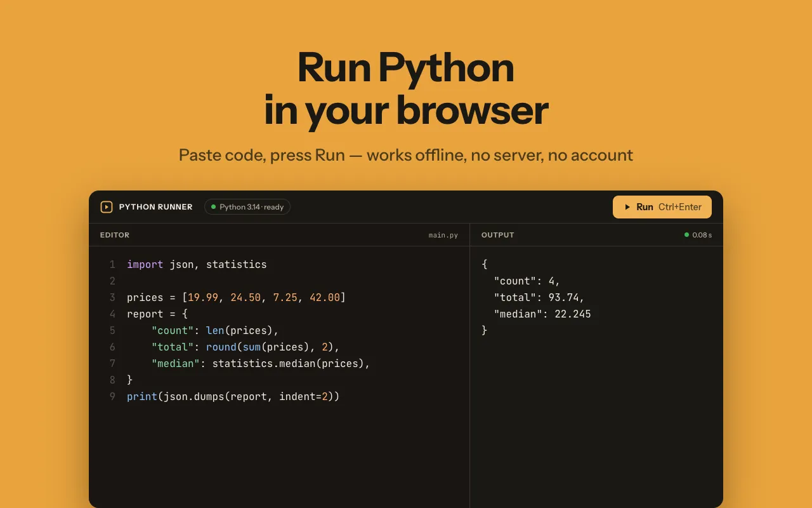Click the OUTPUT panel header

[498, 235]
